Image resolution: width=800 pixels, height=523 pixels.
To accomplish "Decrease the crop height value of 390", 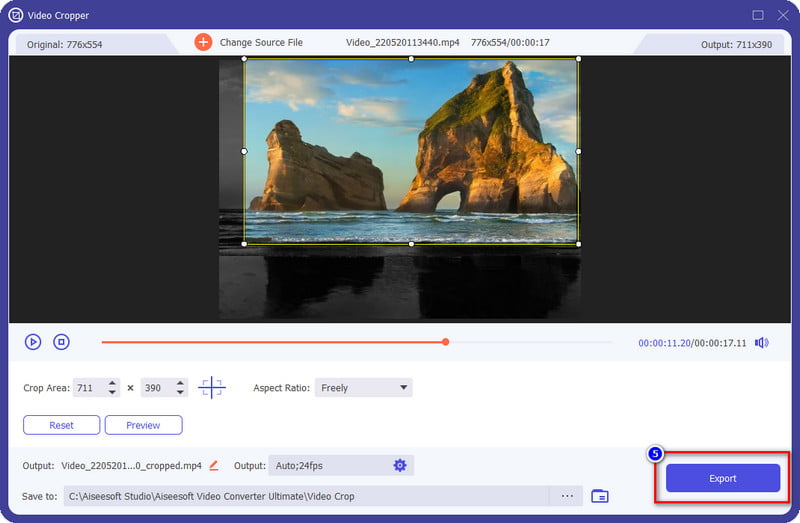I will (180, 392).
